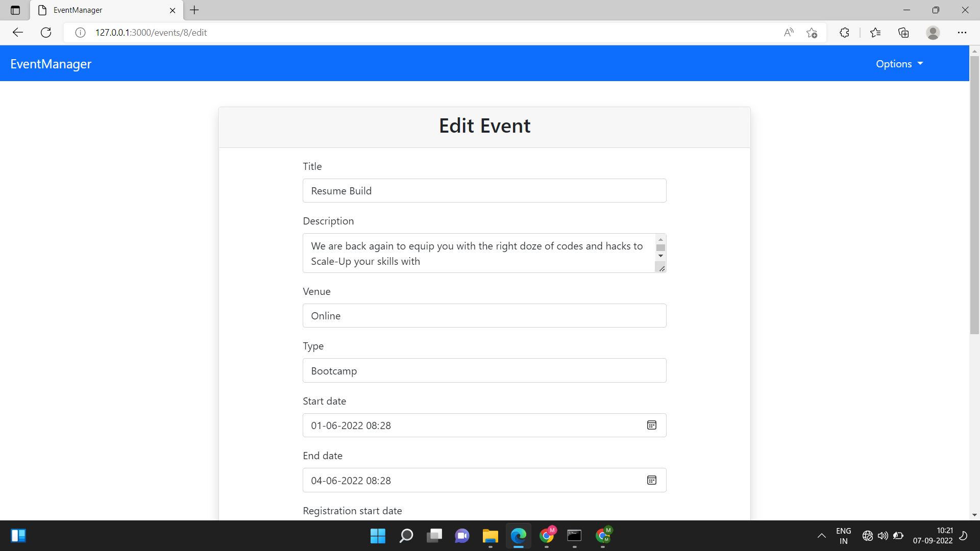The height and width of the screenshot is (551, 980).
Task: Click the Title input field
Action: click(484, 191)
